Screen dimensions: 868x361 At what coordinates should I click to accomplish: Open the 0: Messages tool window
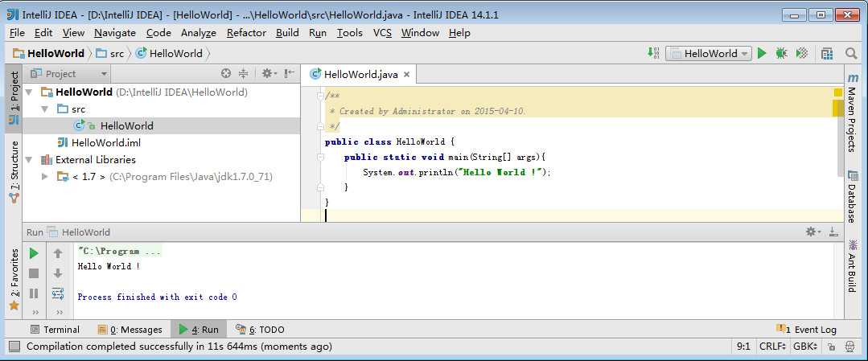[x=130, y=330]
